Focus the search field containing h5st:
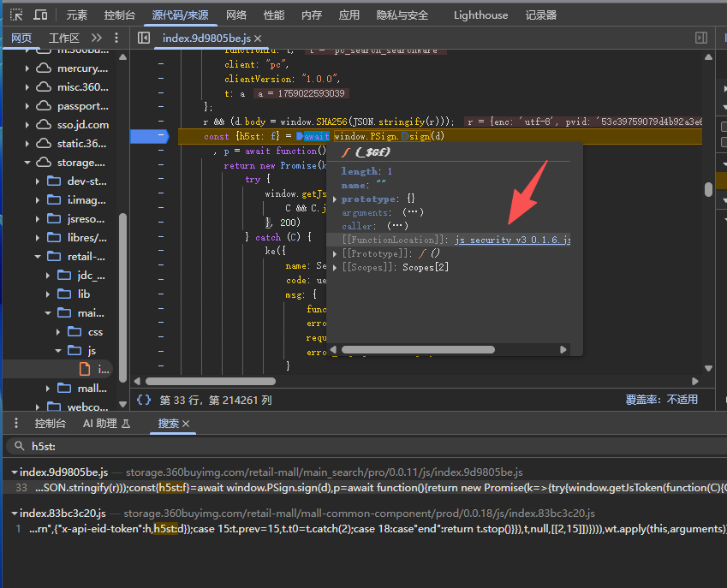 coord(366,446)
